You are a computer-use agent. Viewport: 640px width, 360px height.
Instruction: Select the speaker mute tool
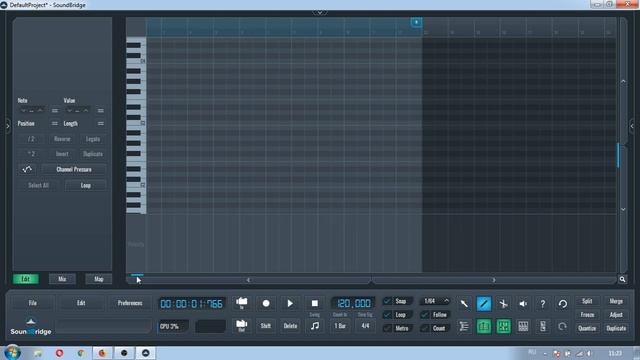tap(523, 304)
